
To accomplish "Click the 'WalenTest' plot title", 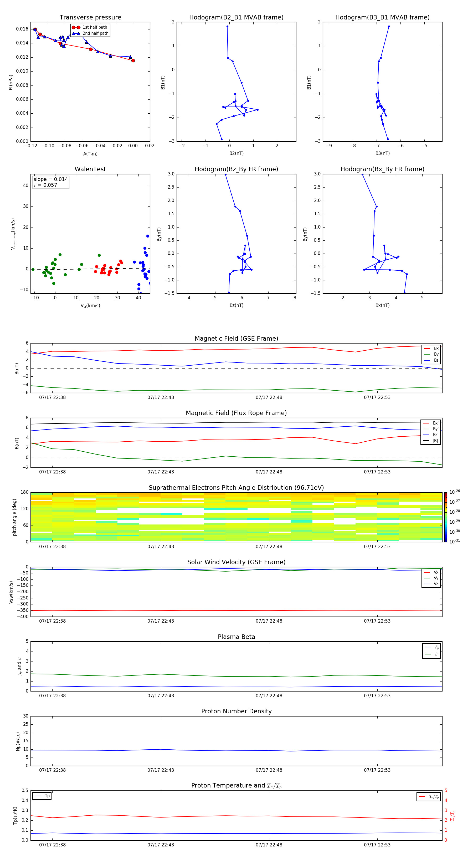I will pos(90,169).
